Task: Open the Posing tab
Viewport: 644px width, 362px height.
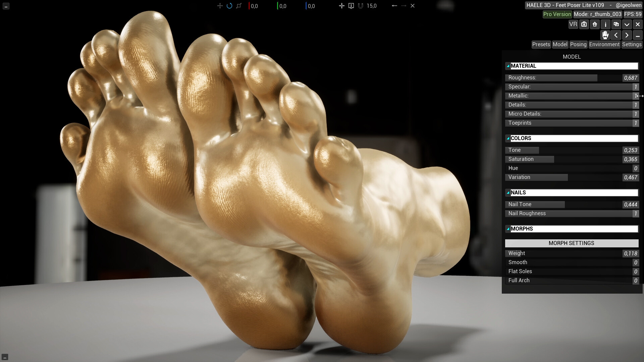Action: [x=578, y=45]
